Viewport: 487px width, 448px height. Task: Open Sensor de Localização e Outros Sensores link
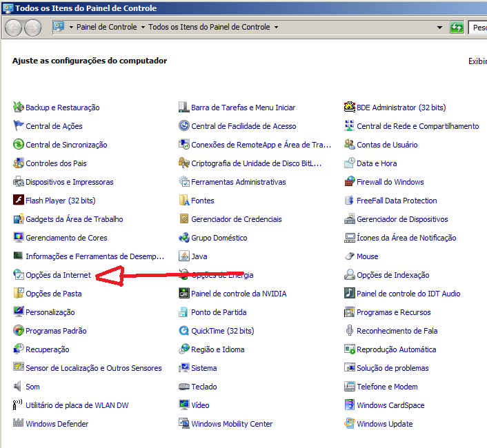coord(94,368)
